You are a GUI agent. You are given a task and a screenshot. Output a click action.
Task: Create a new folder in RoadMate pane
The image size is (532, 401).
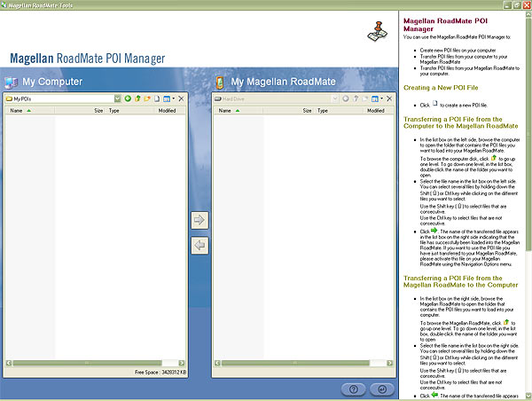tap(364, 98)
